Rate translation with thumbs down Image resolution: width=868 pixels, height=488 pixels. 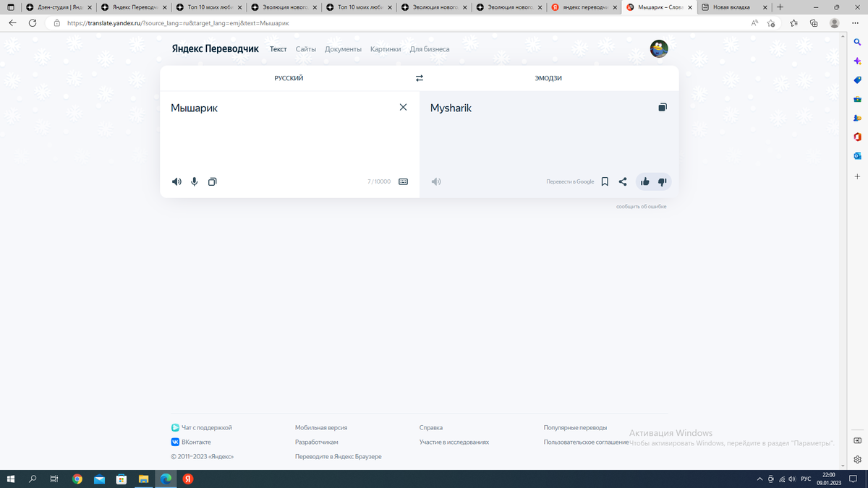663,181
